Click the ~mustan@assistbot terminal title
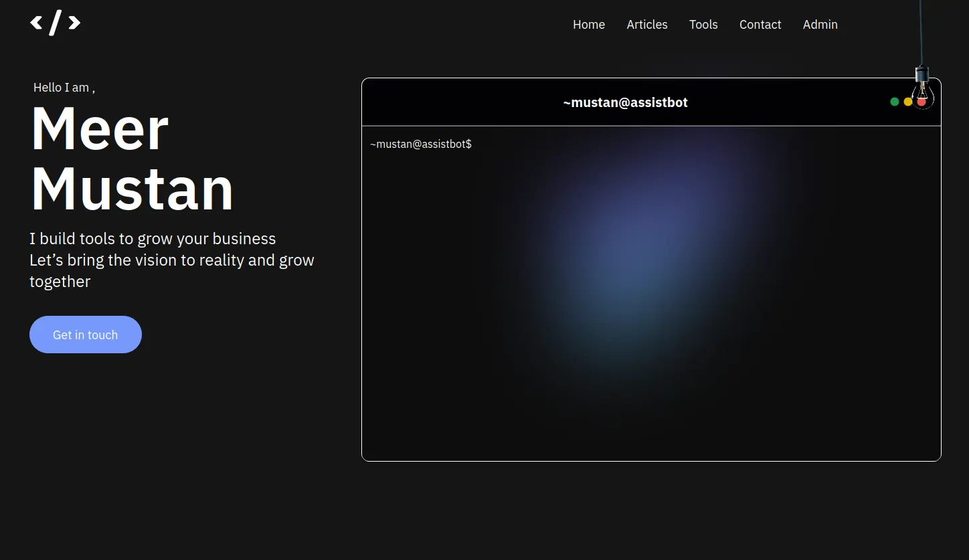969x560 pixels. click(x=625, y=102)
